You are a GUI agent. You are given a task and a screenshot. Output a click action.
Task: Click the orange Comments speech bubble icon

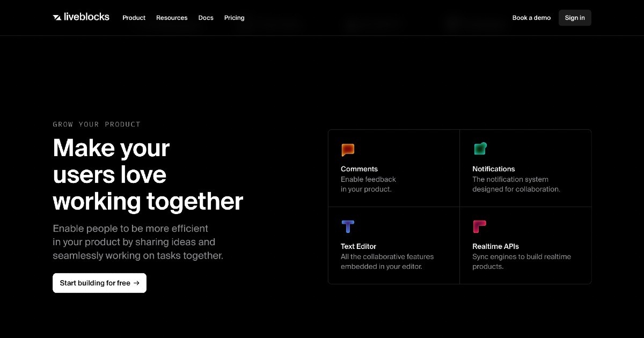[348, 150]
